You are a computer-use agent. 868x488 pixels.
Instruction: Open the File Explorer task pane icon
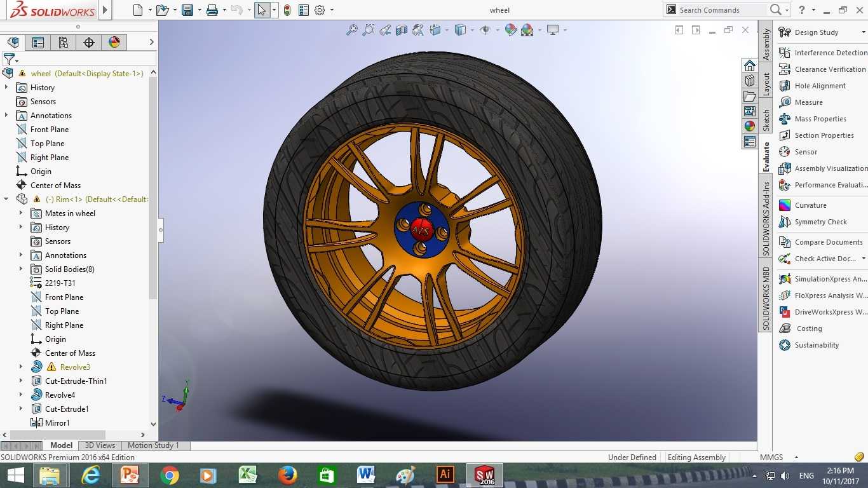(x=750, y=96)
